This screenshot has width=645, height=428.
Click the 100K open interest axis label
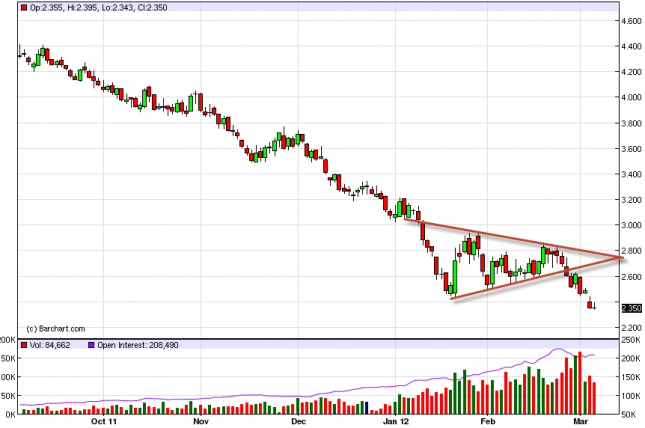click(631, 396)
